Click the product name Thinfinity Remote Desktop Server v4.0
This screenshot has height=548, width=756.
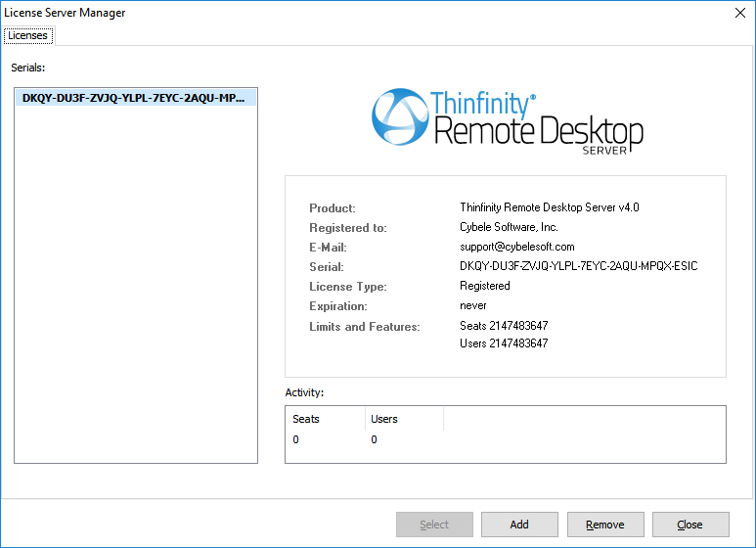click(x=550, y=207)
